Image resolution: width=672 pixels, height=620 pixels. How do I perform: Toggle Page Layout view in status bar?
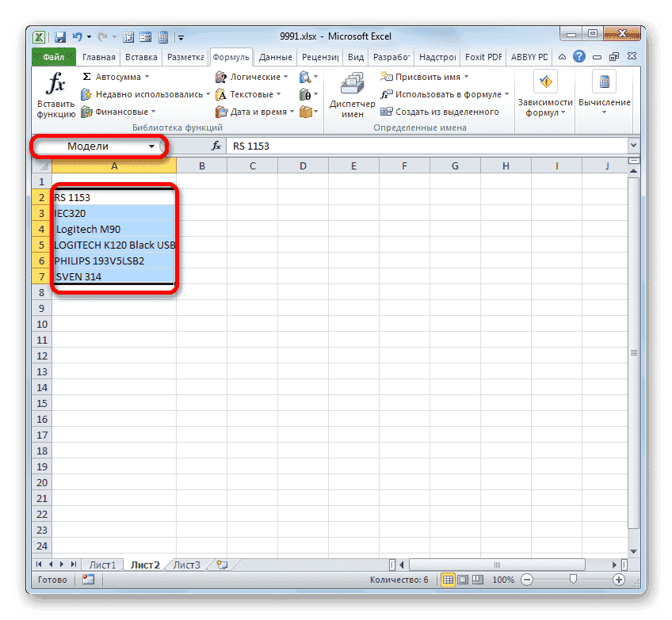(x=464, y=580)
